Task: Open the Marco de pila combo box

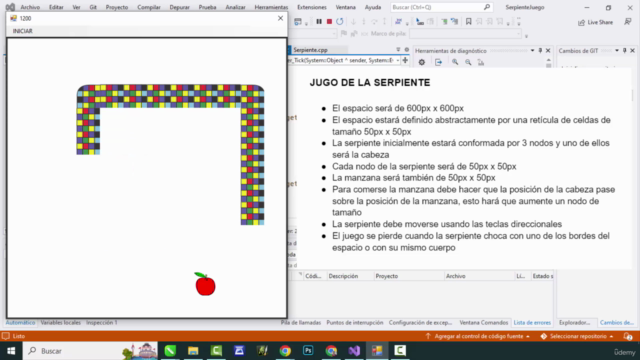Action: tap(465, 34)
